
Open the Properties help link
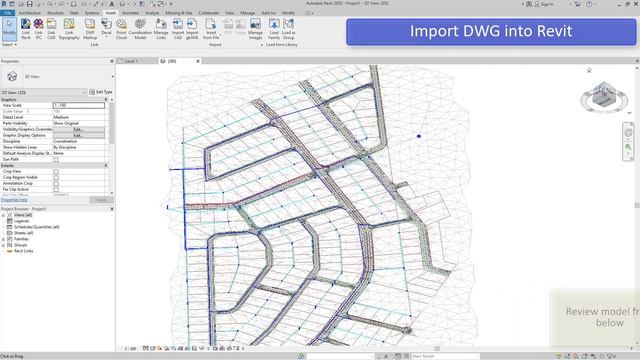coord(14,200)
